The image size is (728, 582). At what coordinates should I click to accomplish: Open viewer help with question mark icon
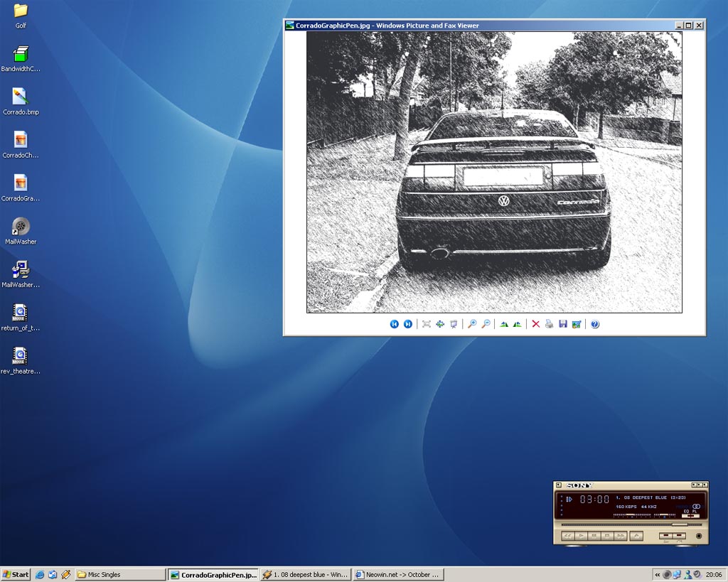coord(595,324)
